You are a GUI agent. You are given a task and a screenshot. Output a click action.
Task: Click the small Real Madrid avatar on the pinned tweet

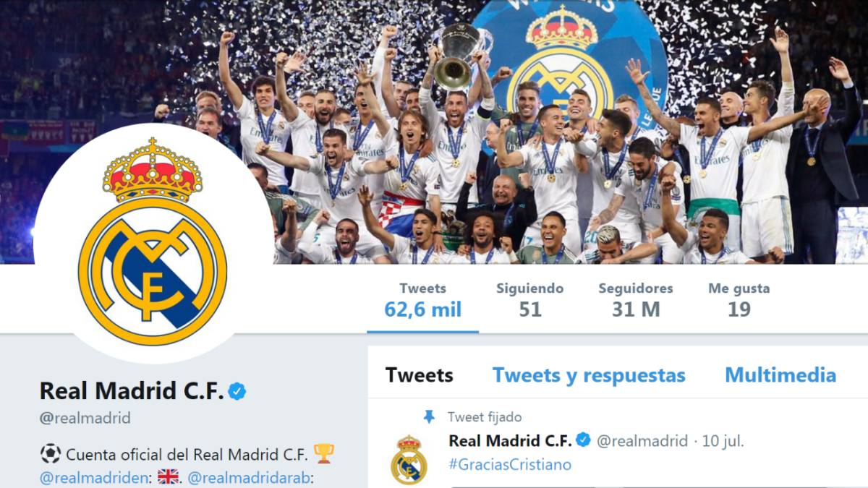[409, 460]
